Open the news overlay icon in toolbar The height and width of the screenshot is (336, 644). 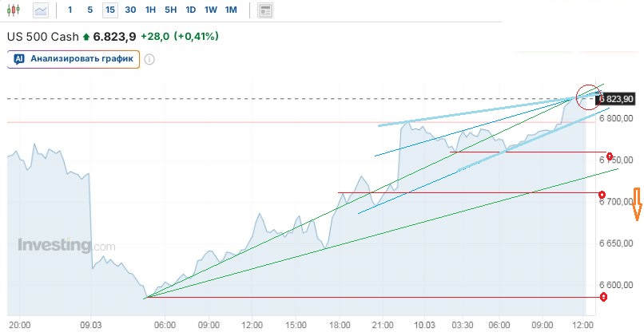[x=266, y=10]
